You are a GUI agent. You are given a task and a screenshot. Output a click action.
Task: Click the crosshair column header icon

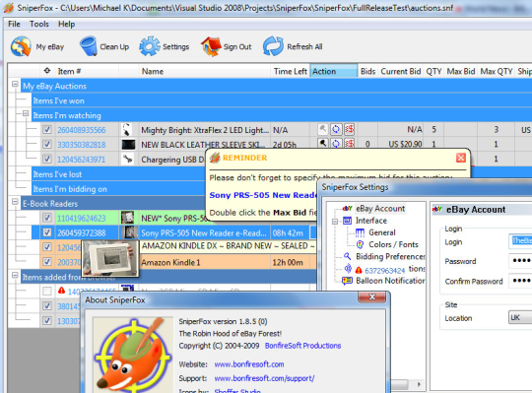(47, 71)
